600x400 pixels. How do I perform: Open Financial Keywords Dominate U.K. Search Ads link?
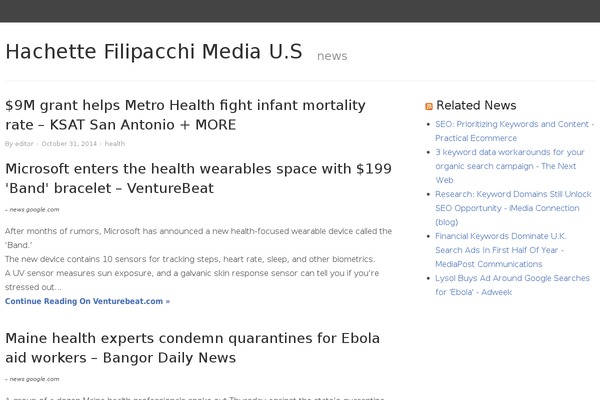501,250
